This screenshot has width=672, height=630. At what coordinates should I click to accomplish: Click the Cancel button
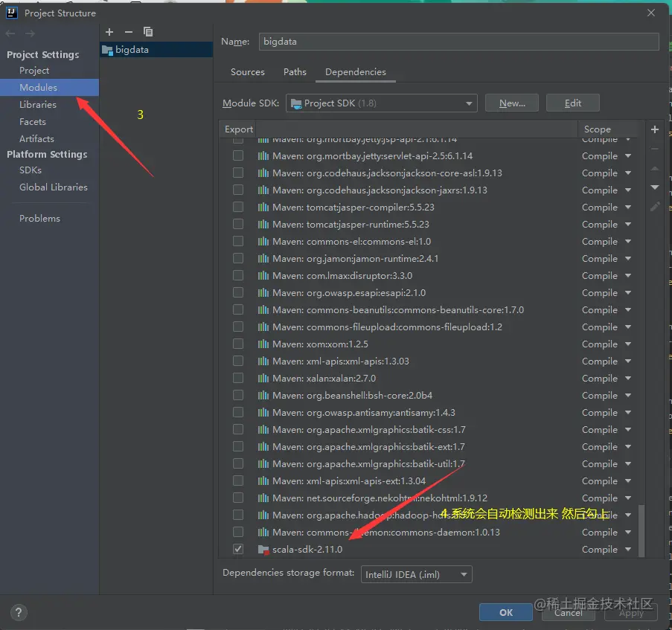569,612
